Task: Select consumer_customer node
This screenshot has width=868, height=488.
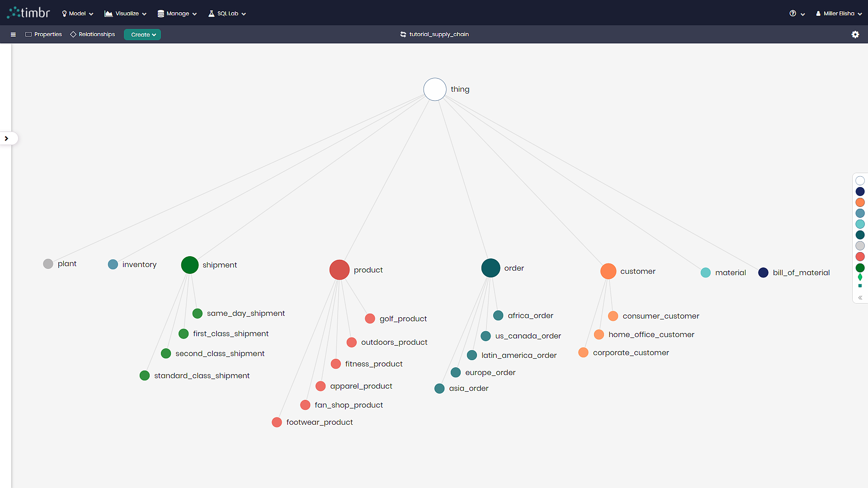Action: point(613,316)
